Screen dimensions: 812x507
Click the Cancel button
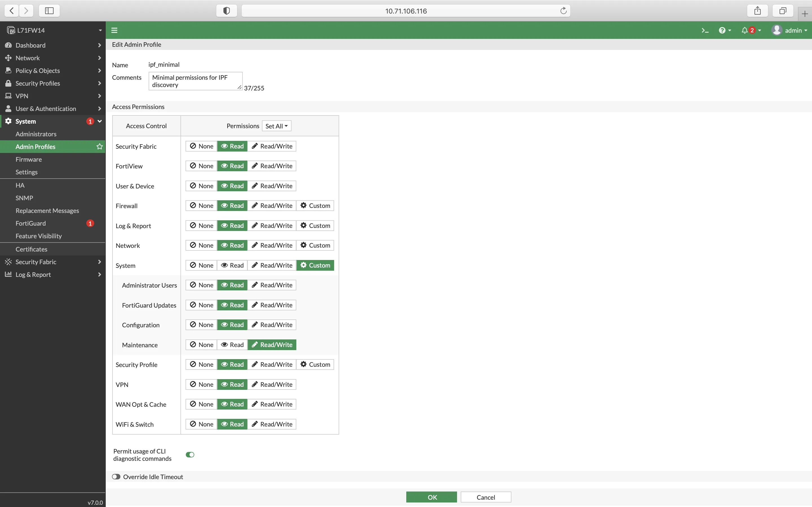click(x=486, y=497)
